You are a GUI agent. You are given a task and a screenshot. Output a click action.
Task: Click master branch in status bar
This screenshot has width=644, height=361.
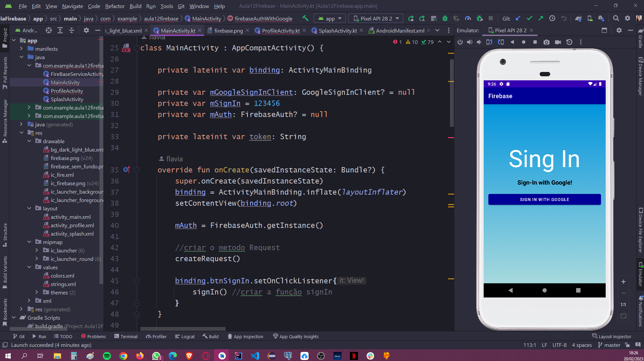pyautogui.click(x=609, y=345)
